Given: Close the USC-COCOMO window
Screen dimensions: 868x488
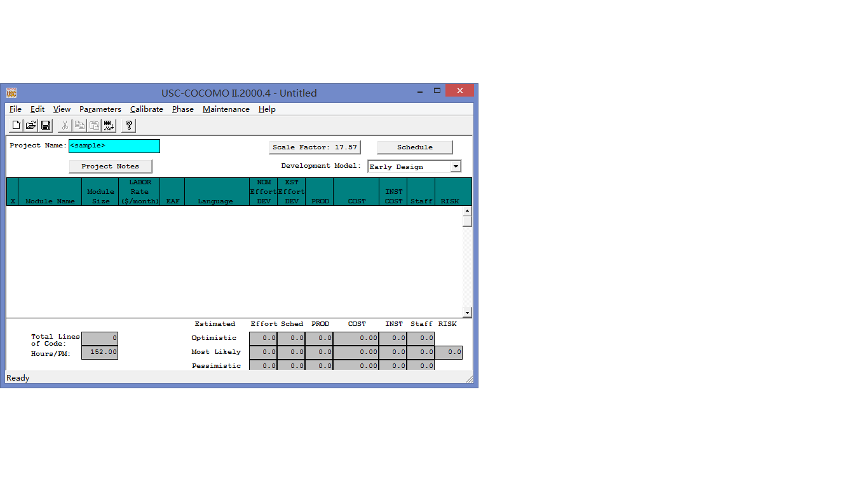Looking at the screenshot, I should (459, 90).
